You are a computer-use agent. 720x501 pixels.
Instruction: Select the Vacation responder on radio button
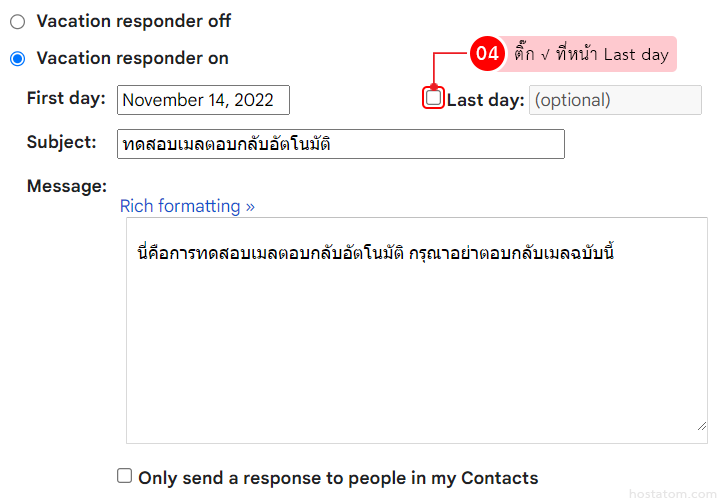pos(18,59)
